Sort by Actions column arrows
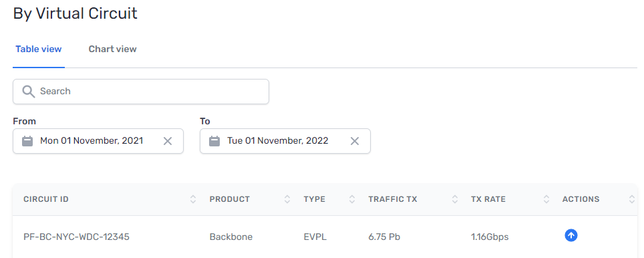 (632, 199)
